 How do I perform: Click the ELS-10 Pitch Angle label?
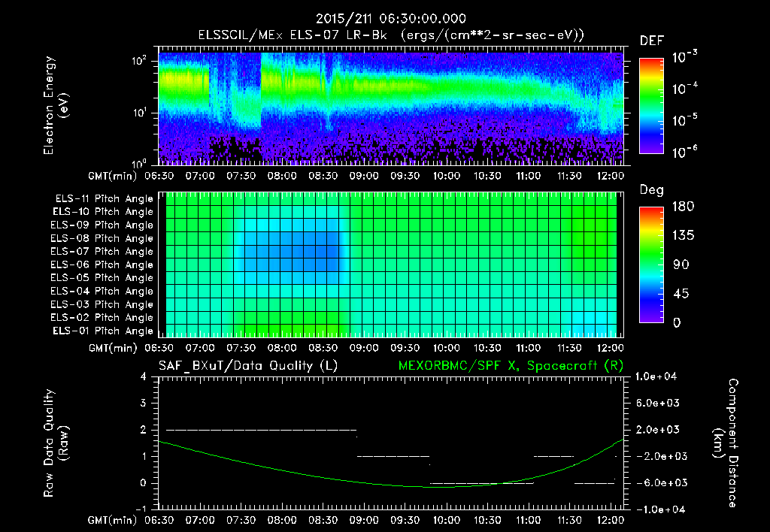coord(103,212)
